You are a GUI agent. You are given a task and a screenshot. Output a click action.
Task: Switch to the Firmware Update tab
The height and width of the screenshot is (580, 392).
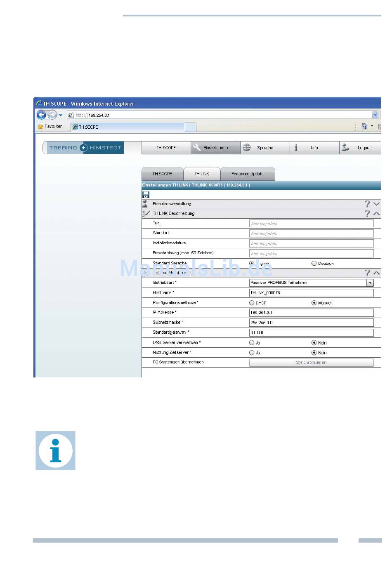(x=248, y=174)
